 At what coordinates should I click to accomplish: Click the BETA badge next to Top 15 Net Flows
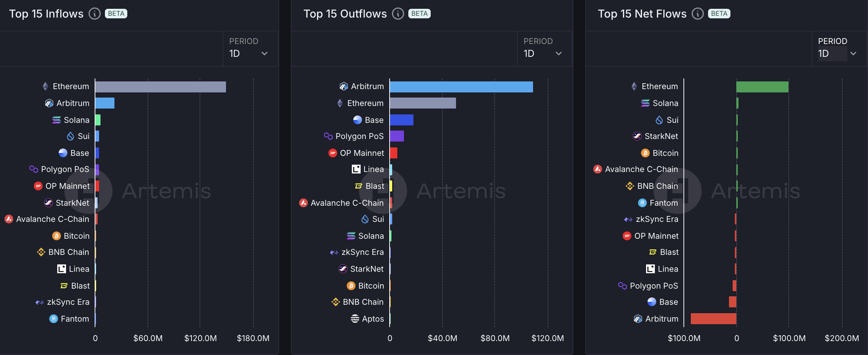point(719,14)
